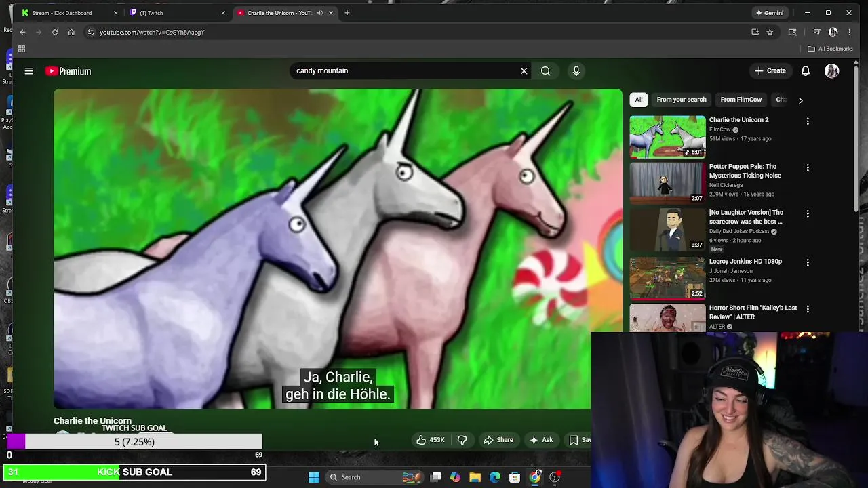Open options for Charlie the Unicorn 2
The width and height of the screenshot is (868, 488).
(x=808, y=121)
